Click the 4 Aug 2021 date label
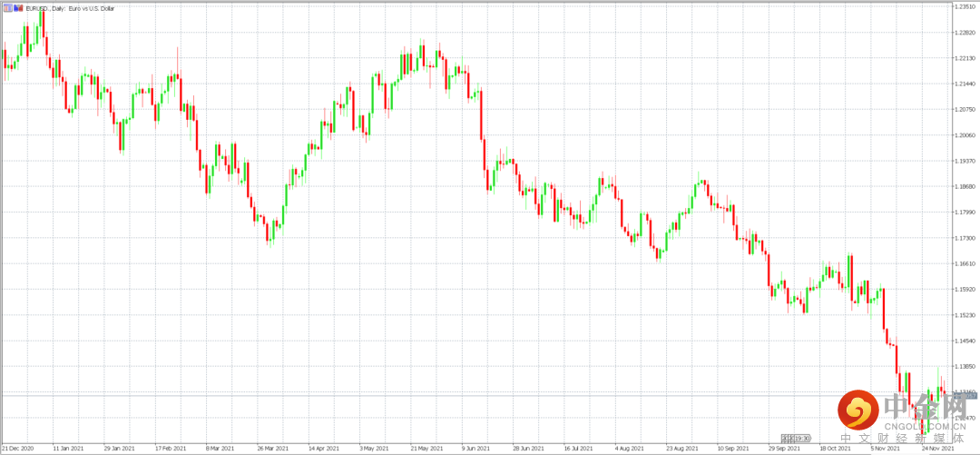 click(630, 449)
